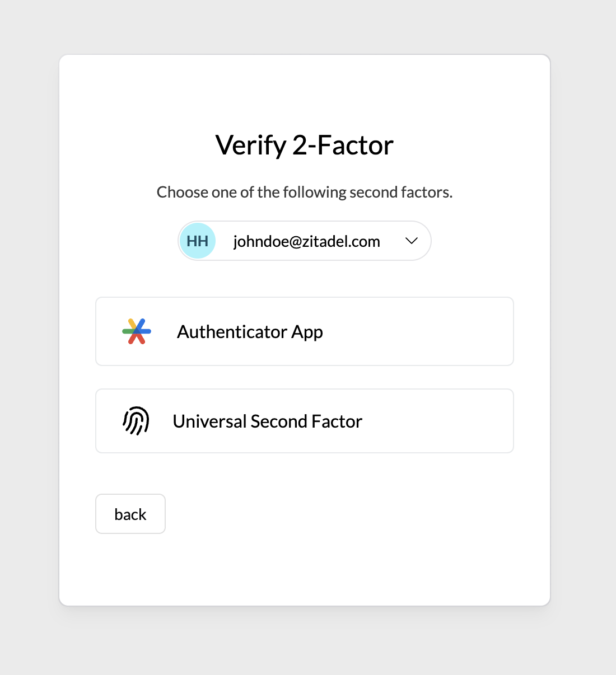616x675 pixels.
Task: Click the word 'Verify' in the title
Action: [251, 146]
